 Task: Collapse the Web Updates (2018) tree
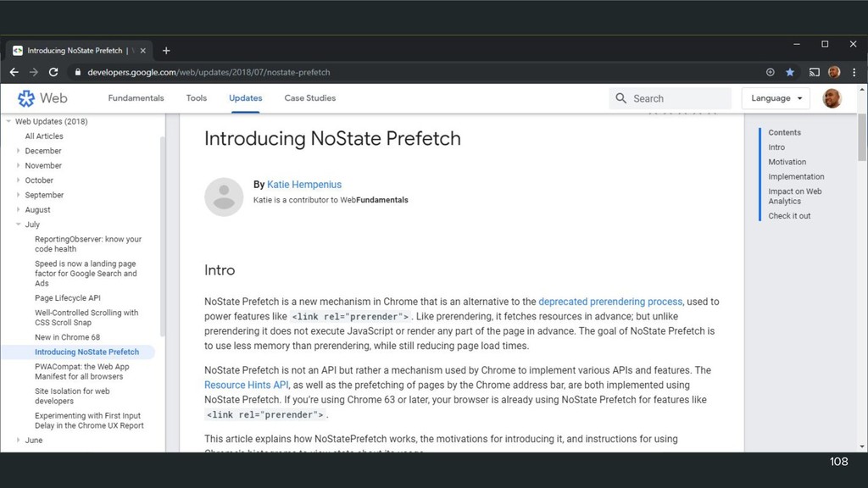(x=8, y=121)
